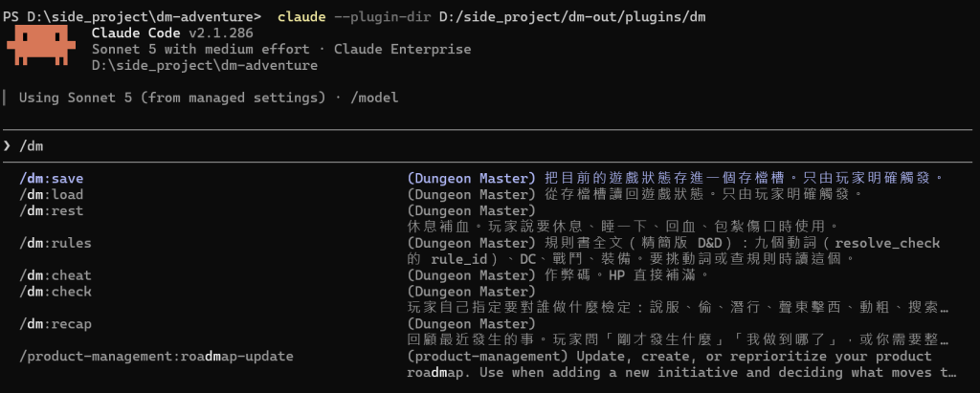Select the /dm:recap command suggestion

pyautogui.click(x=55, y=323)
